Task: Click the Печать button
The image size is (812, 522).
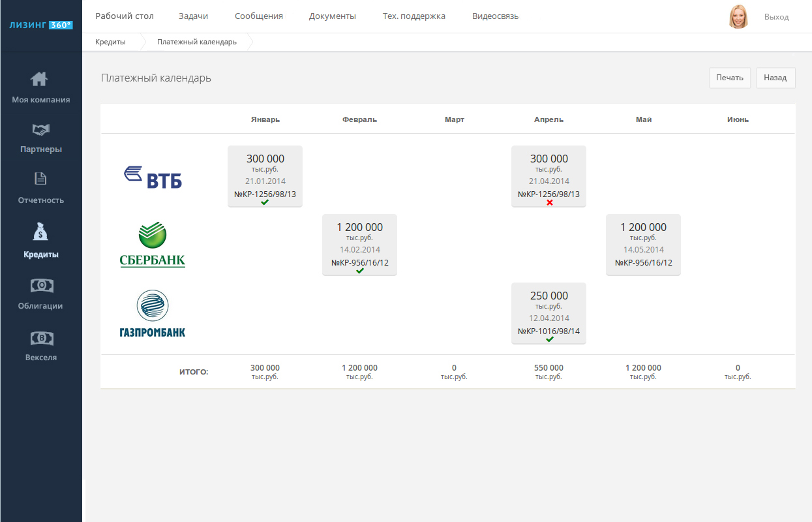Action: coord(730,78)
